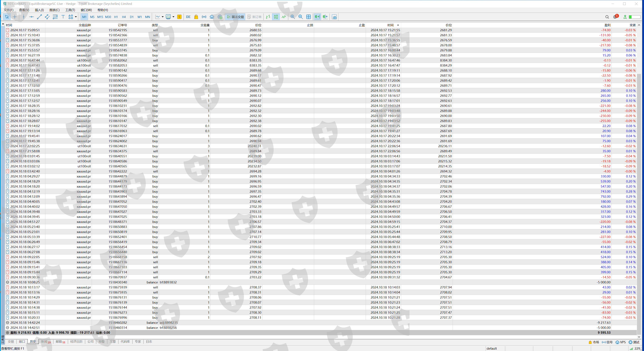The image size is (644, 351).
Task: Toggle candlestick chart display mode
Action: (276, 17)
